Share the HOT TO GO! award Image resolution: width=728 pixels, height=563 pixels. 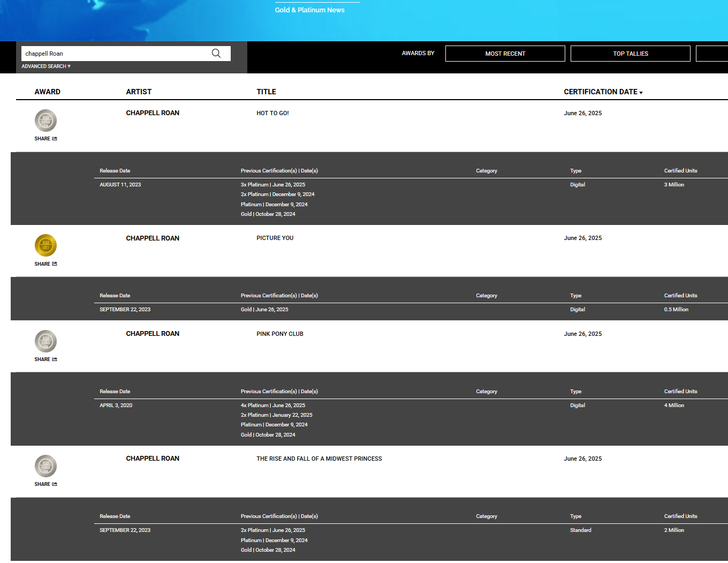tap(45, 139)
